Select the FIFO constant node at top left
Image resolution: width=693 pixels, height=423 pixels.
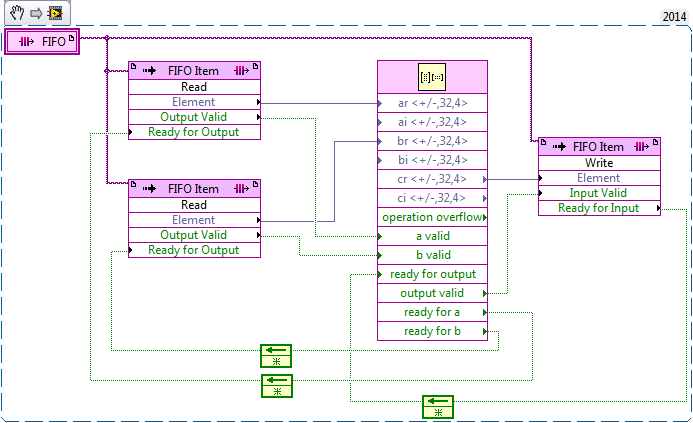tap(40, 42)
